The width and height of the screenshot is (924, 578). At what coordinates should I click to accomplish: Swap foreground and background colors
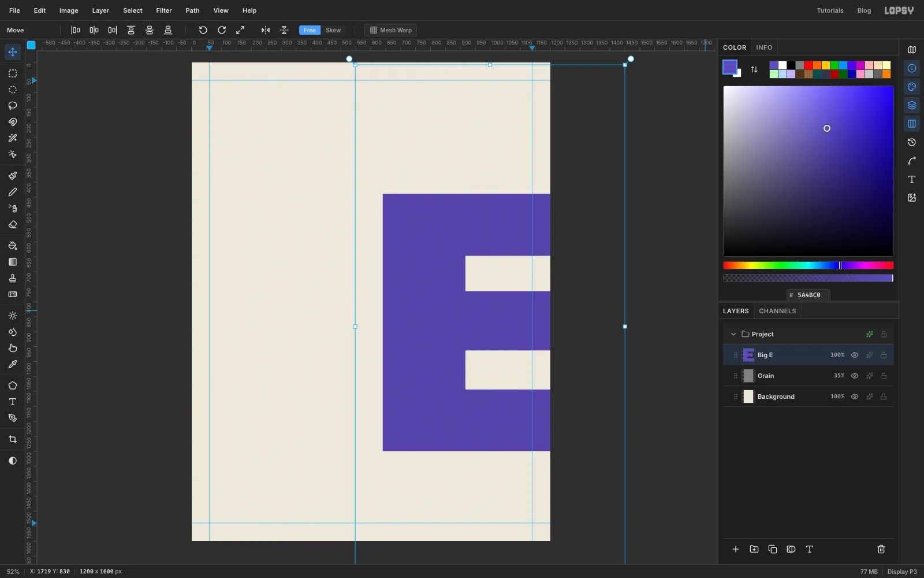coord(754,69)
